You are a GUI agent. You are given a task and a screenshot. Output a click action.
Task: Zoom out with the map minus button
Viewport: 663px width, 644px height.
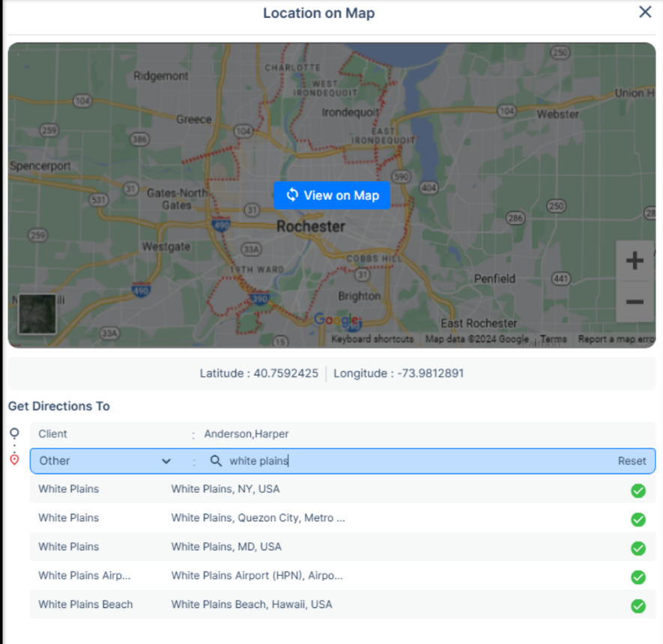635,302
